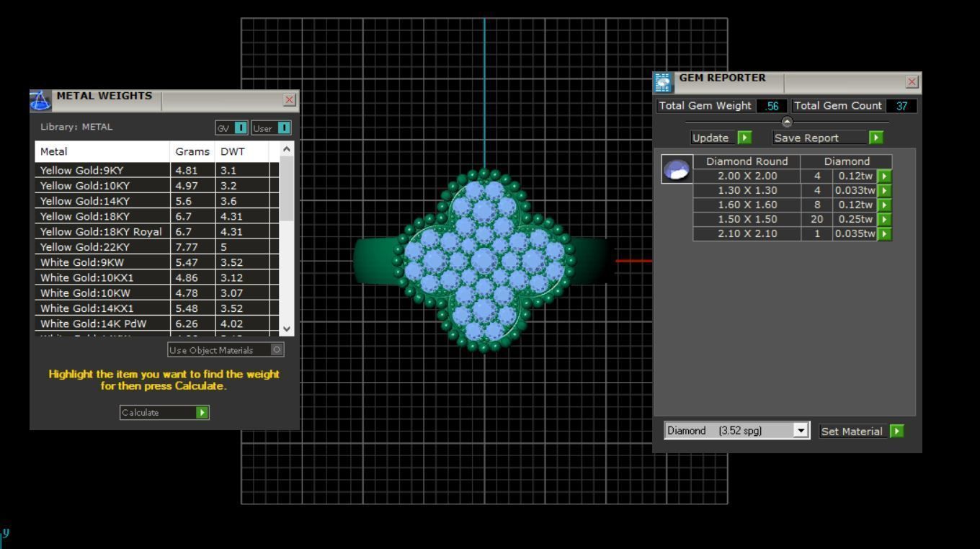Click the 2.00 X 2.00 size cell

747,176
